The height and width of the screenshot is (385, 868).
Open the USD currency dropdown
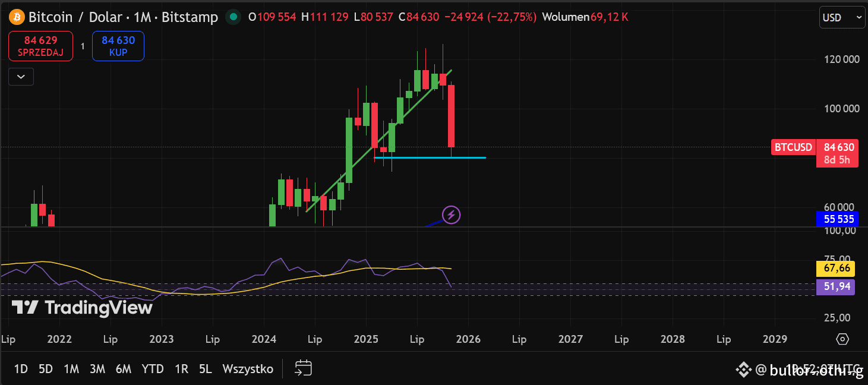[842, 17]
